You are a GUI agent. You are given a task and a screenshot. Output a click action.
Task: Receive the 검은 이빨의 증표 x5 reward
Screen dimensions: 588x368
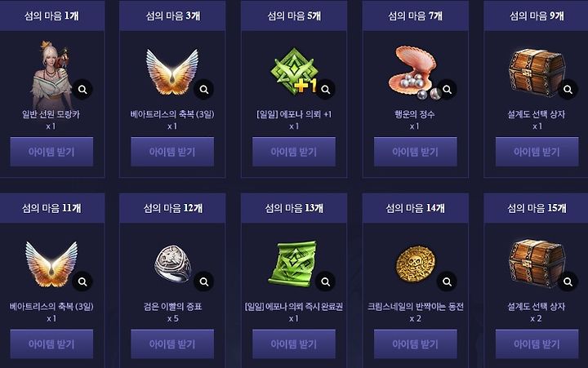[x=172, y=344]
